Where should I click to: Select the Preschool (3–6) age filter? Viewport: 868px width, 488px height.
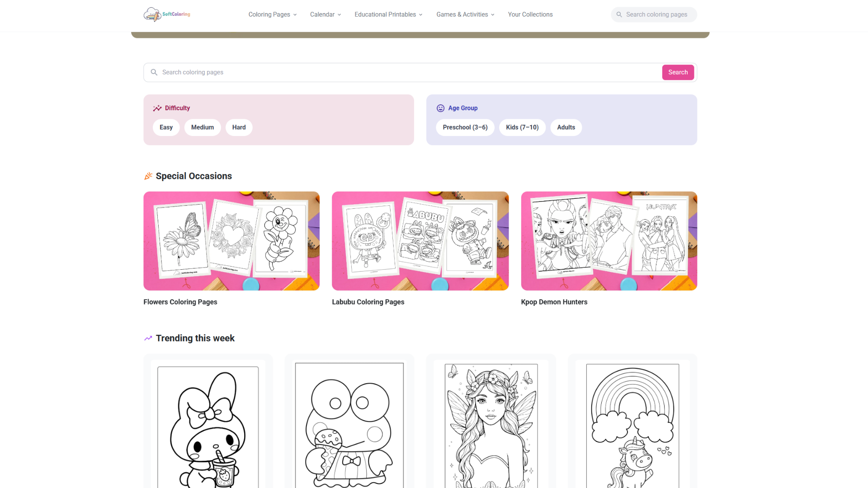pos(465,127)
